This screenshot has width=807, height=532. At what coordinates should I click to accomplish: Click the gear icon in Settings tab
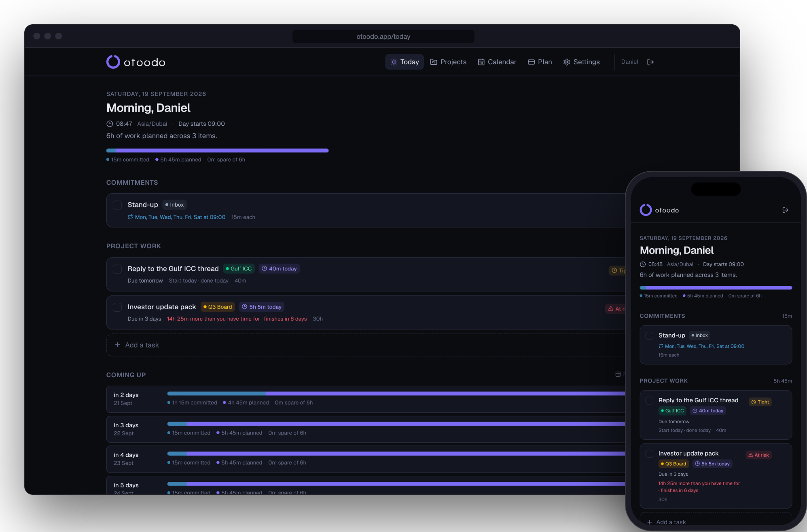[x=567, y=62]
